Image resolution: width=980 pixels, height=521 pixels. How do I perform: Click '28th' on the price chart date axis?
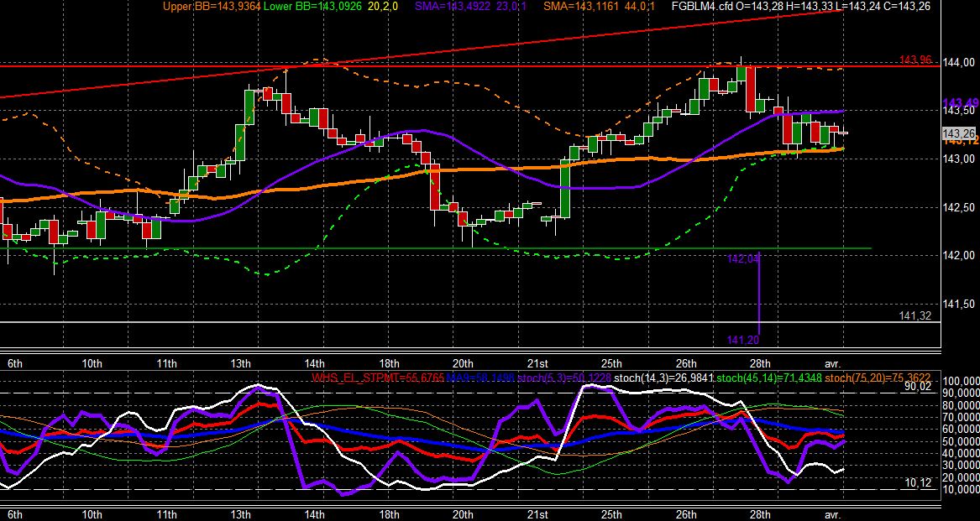click(x=760, y=363)
